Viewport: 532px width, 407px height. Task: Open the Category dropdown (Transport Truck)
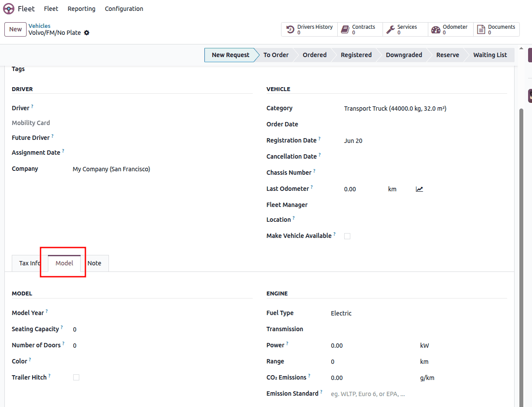(x=425, y=109)
